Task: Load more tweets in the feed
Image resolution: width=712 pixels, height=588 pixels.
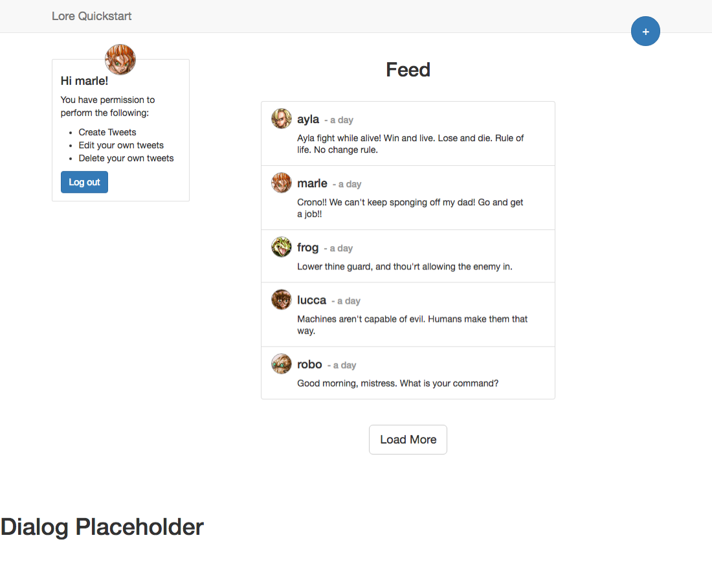Action: 408,440
